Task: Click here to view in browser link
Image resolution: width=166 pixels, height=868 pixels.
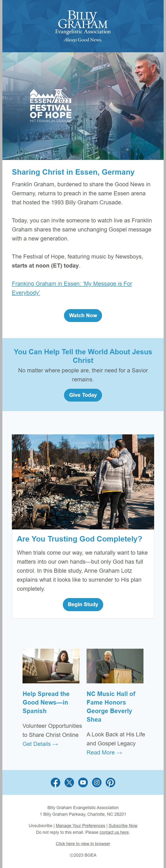Action: [83, 843]
